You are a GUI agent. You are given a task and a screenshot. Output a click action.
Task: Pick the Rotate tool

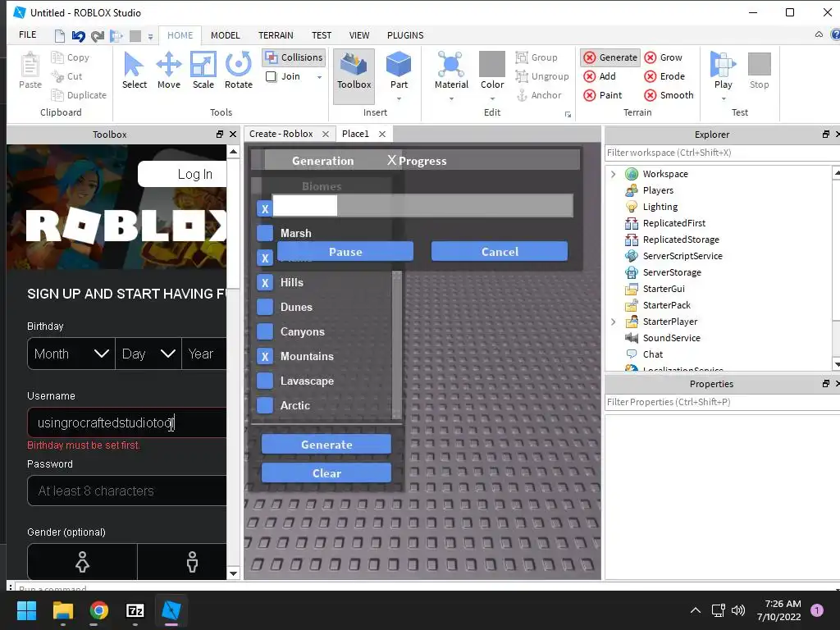239,71
